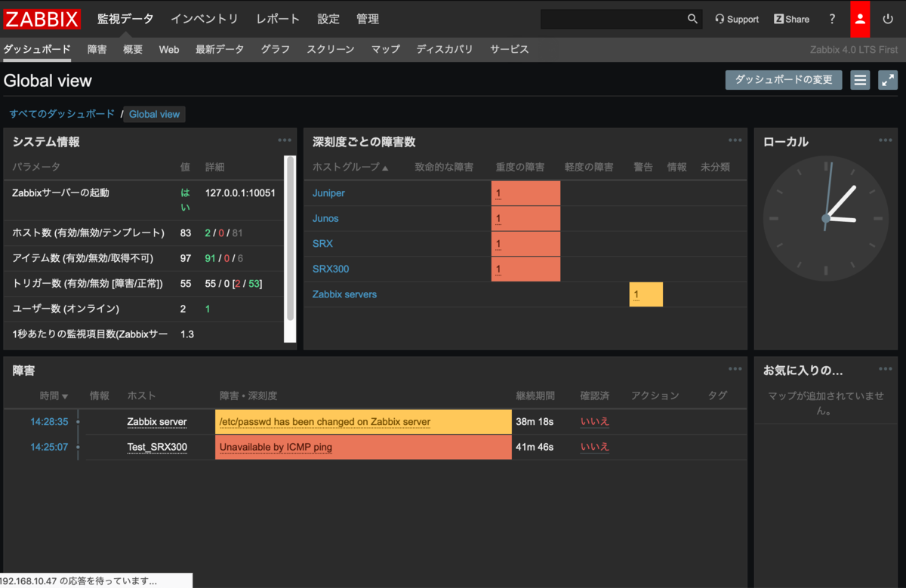The image size is (906, 588).
Task: Select グラフ submenu tab
Action: 276,49
